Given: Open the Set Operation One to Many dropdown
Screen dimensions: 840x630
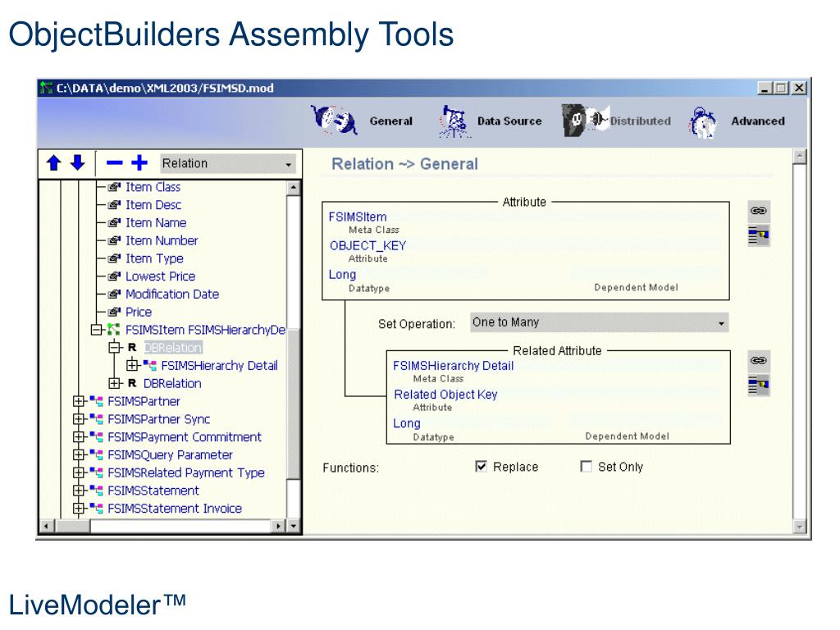Looking at the screenshot, I should [x=600, y=322].
